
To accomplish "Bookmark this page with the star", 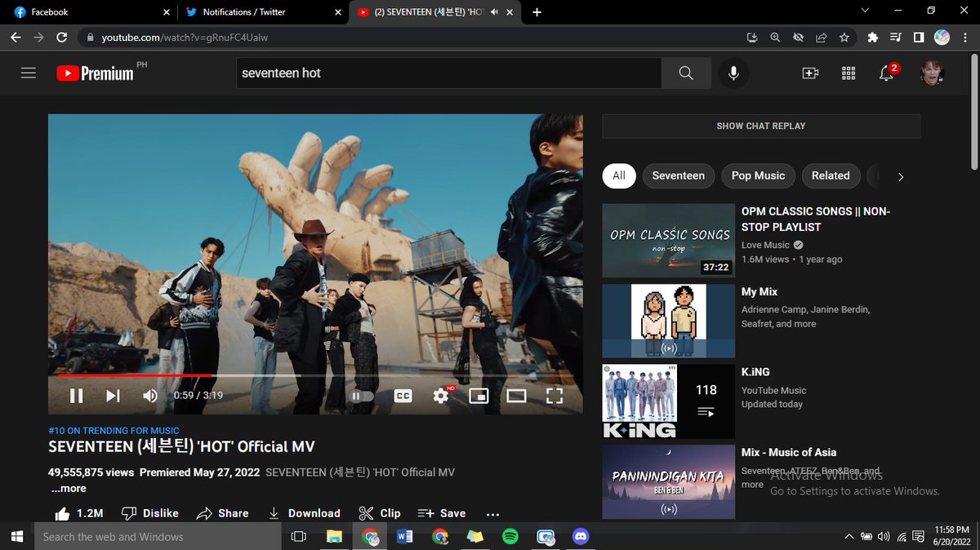I will [844, 38].
